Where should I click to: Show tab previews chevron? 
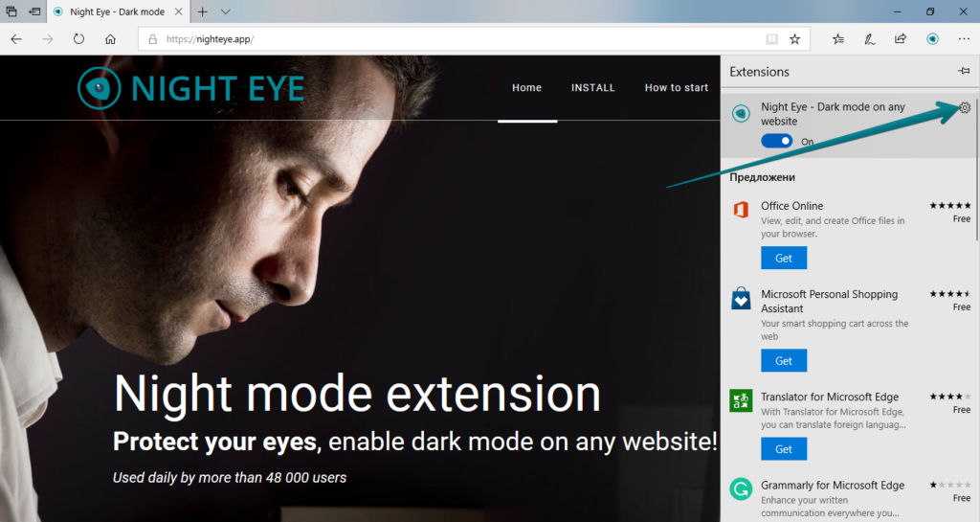pos(226,11)
